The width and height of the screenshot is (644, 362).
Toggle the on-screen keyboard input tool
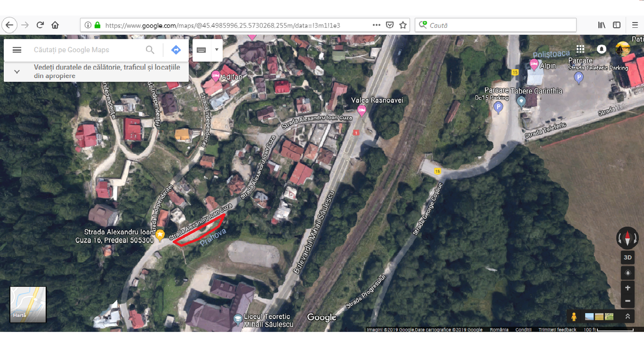pyautogui.click(x=201, y=50)
